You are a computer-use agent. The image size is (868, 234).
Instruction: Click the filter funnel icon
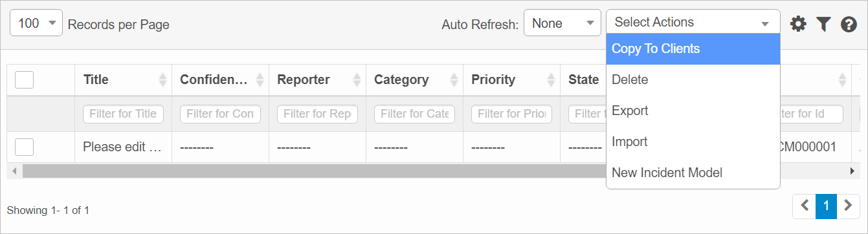click(823, 24)
